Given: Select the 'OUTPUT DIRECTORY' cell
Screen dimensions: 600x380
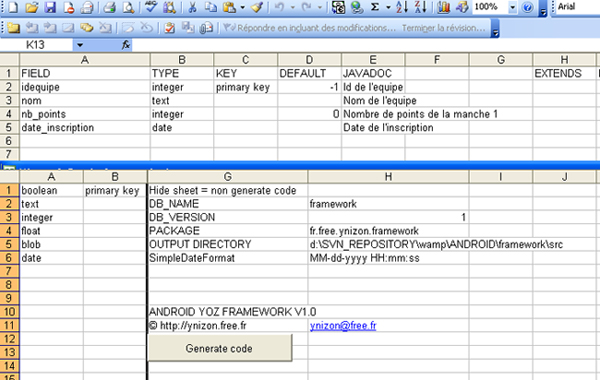Looking at the screenshot, I should [228, 244].
